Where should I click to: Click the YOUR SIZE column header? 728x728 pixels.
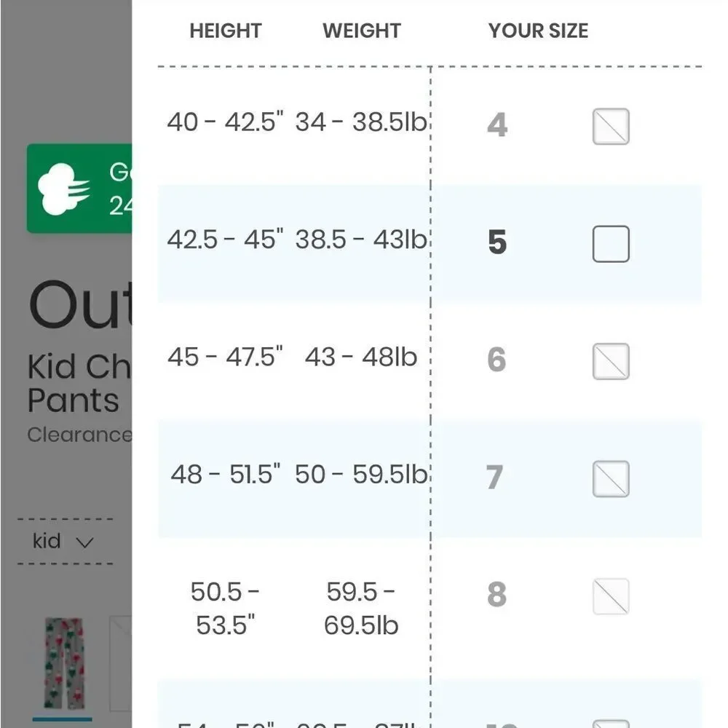click(x=538, y=31)
